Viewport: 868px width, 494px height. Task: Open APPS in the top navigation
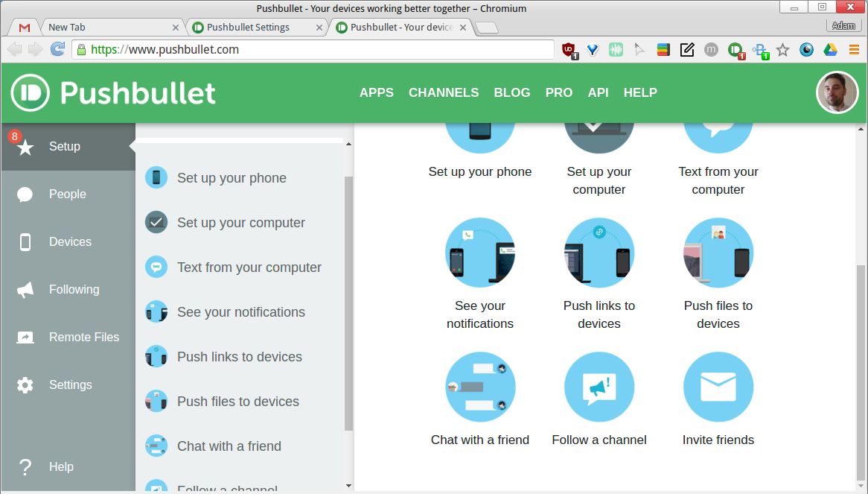(377, 92)
